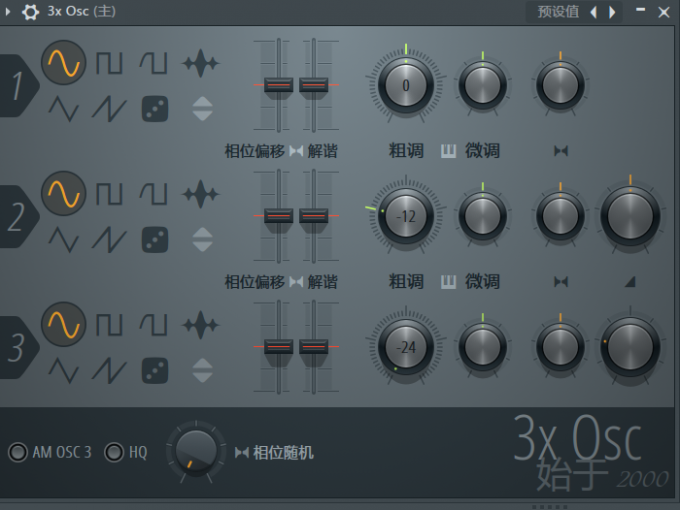Select sawtooth wave shape for oscillator 1

tap(109, 108)
